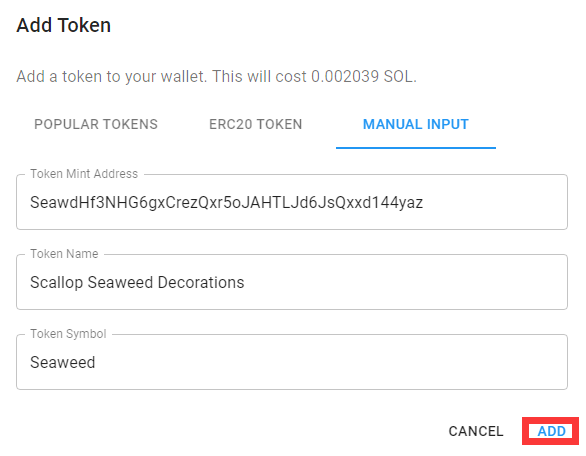
Task: Click the "Token Symbol" floating label
Action: coord(68,334)
